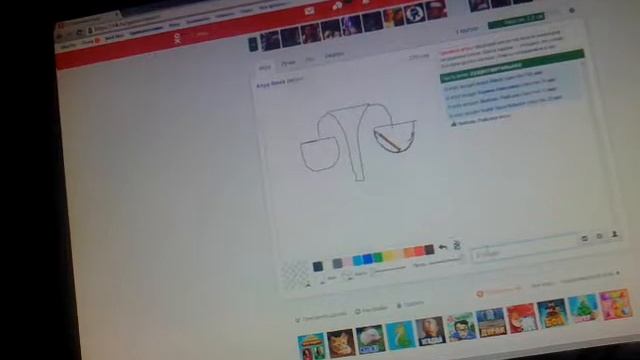Viewport: 640px width, 360px height.
Task: Select the dark blue color swatch
Action: click(368, 258)
